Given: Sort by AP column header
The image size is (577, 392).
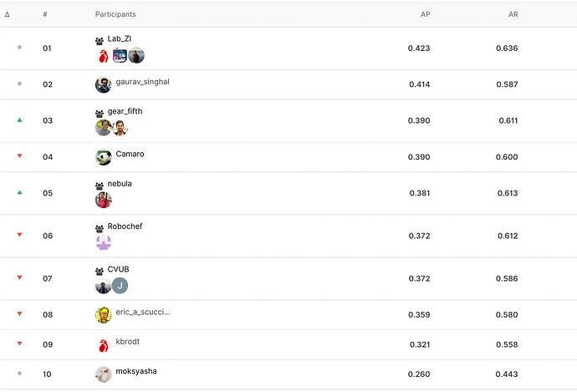Looking at the screenshot, I should [425, 14].
